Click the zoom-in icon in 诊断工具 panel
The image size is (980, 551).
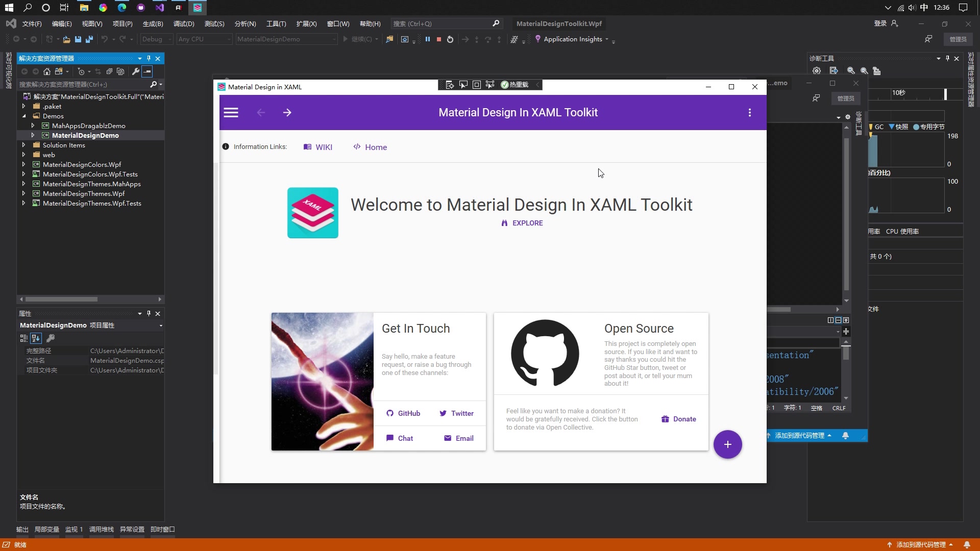tap(850, 71)
